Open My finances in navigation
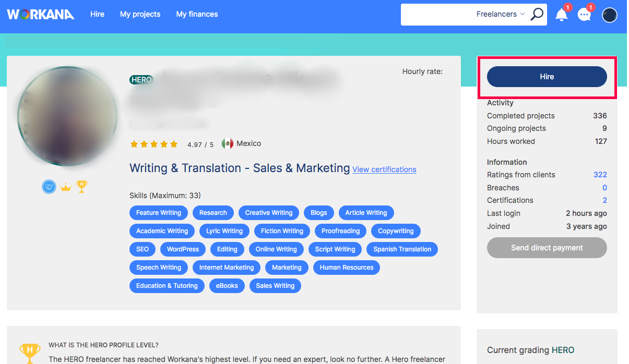This screenshot has height=364, width=629. pyautogui.click(x=197, y=14)
